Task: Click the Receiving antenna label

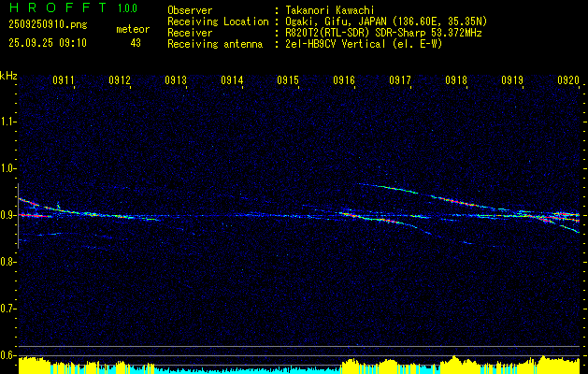Action: pyautogui.click(x=215, y=44)
